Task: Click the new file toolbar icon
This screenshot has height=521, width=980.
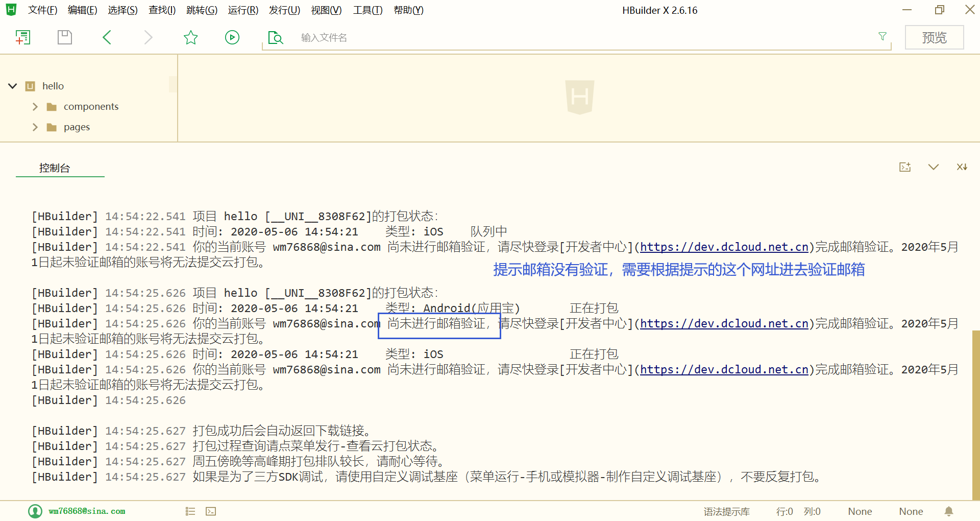Action: pyautogui.click(x=23, y=37)
